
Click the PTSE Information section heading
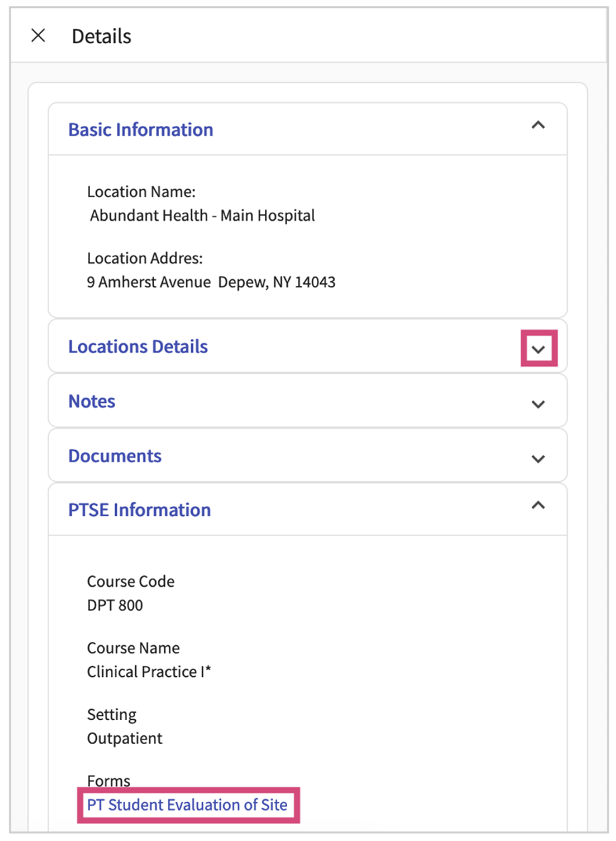[x=139, y=509]
